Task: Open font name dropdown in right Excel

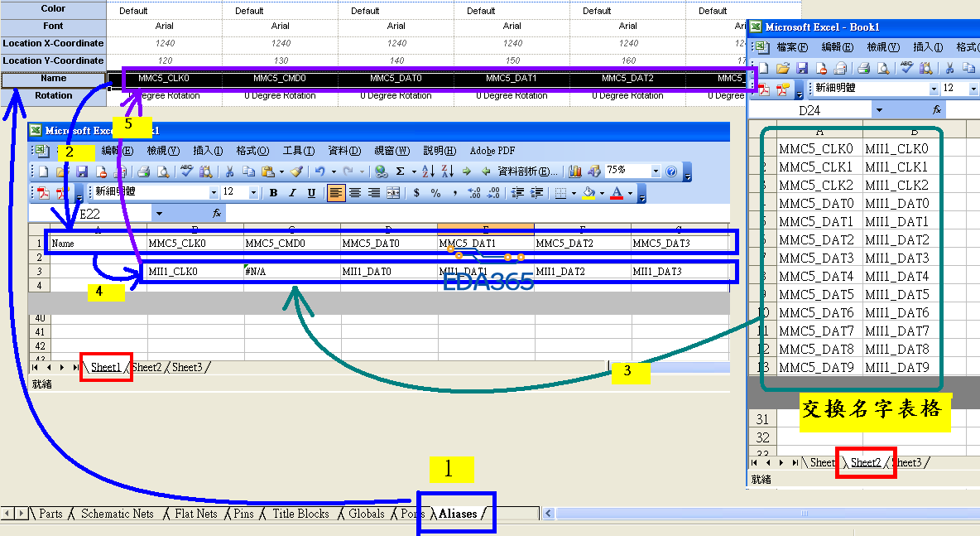Action: [934, 89]
